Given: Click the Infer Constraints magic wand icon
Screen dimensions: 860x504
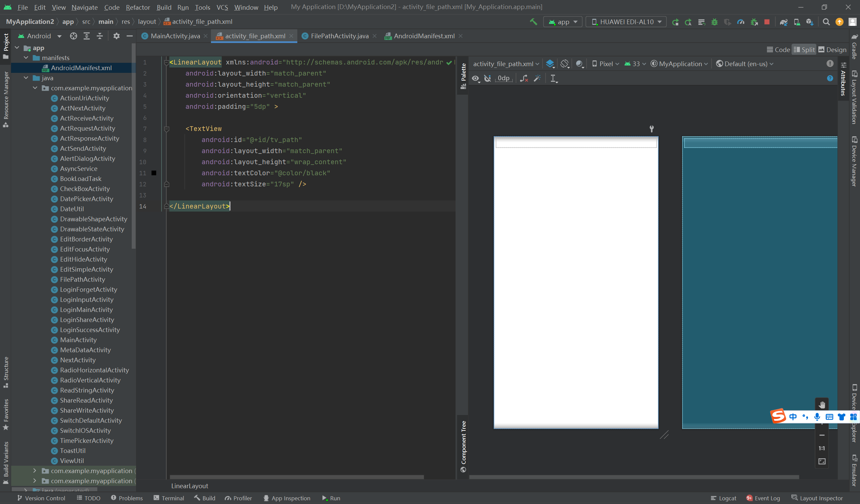Looking at the screenshot, I should [x=537, y=79].
